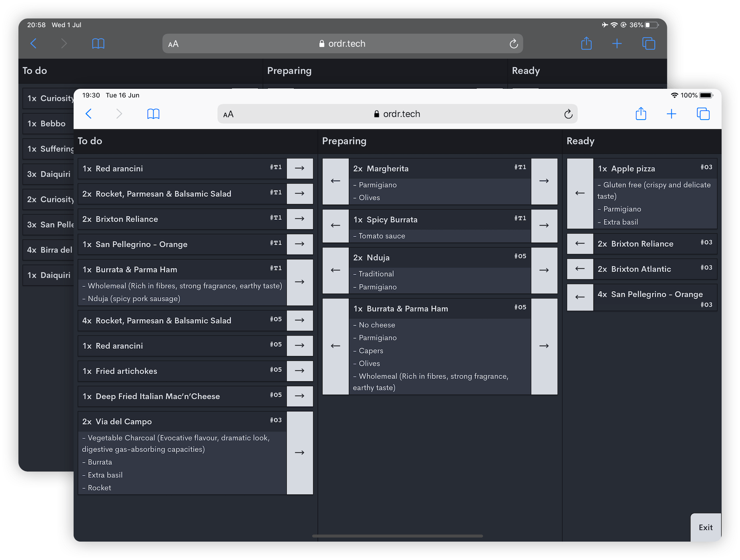
Task: Open the Safari tab switcher
Action: point(703,114)
